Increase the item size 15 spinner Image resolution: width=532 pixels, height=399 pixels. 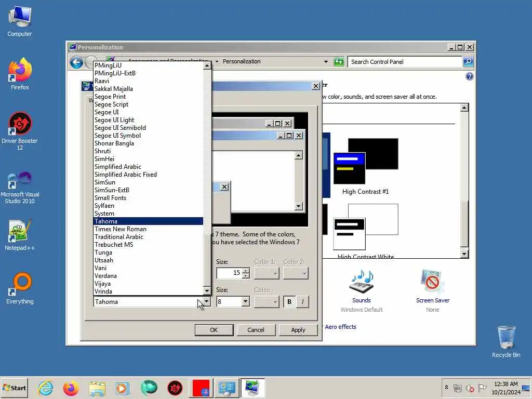(x=246, y=270)
